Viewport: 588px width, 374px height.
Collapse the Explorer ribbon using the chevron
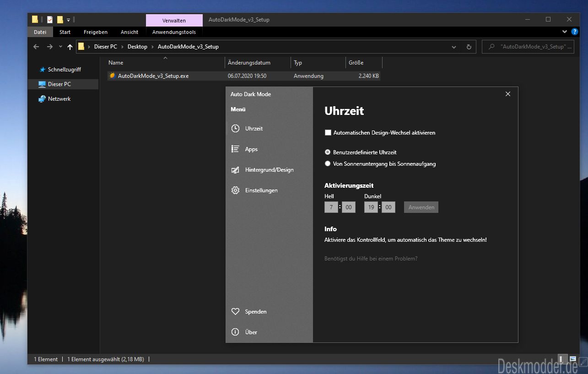tap(565, 32)
